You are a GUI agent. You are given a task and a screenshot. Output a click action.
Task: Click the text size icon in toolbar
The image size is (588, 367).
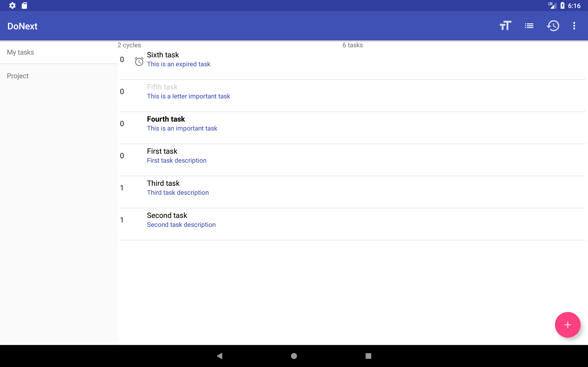point(505,26)
